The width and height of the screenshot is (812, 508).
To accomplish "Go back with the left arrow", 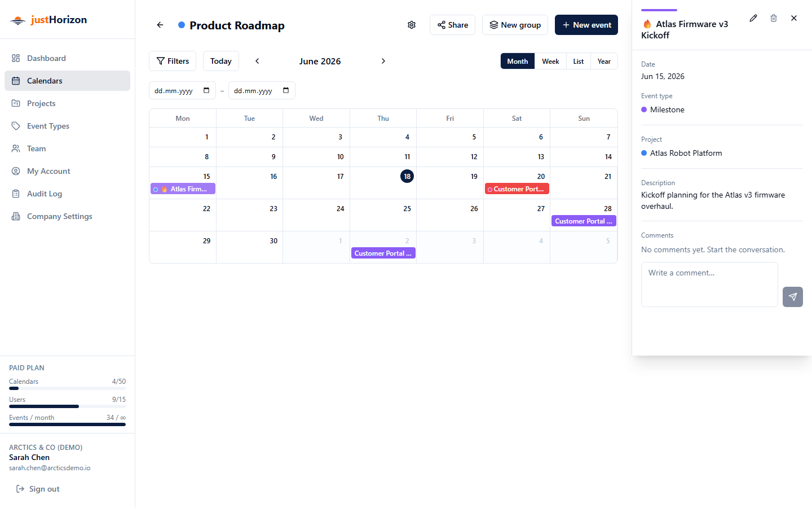I will 160,25.
